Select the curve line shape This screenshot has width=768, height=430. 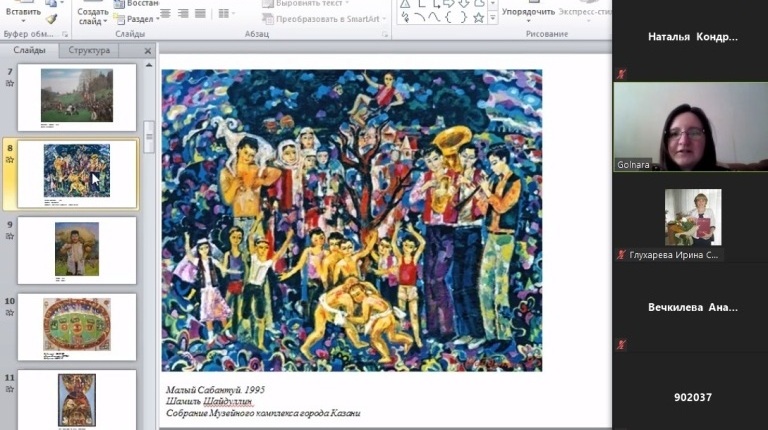point(435,18)
